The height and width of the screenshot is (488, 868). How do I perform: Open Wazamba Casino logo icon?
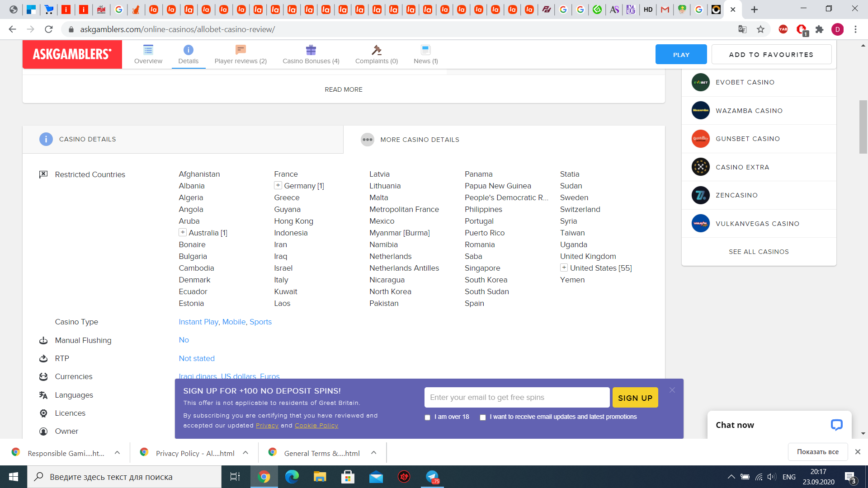[701, 110]
